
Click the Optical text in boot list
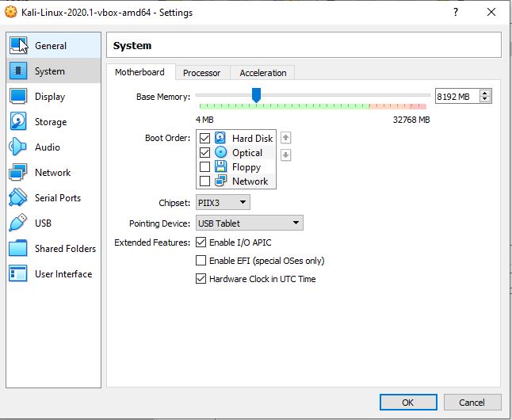click(247, 153)
